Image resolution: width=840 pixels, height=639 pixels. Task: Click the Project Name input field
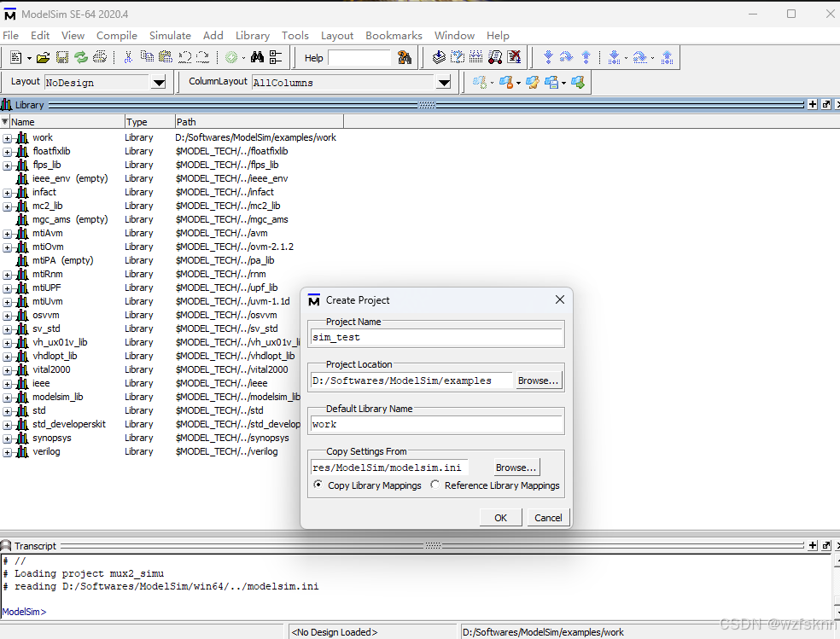436,337
